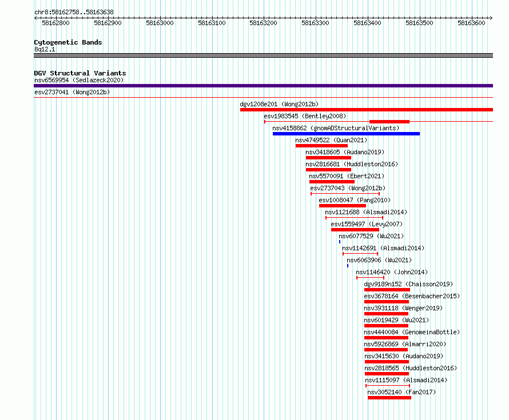Select the red esv1559497 variant bar
Screen dimensions: 509x420
click(x=355, y=230)
